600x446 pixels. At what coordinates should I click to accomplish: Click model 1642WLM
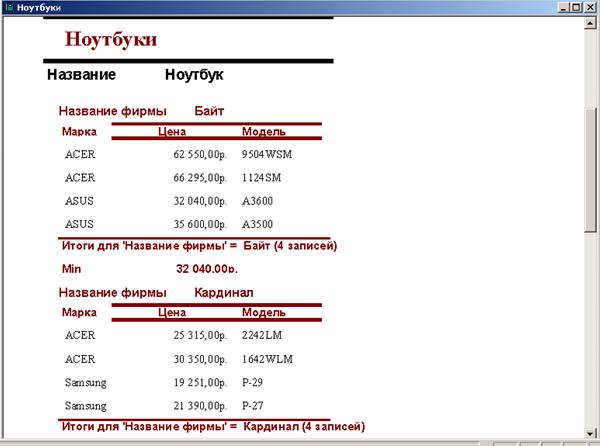[x=267, y=359]
